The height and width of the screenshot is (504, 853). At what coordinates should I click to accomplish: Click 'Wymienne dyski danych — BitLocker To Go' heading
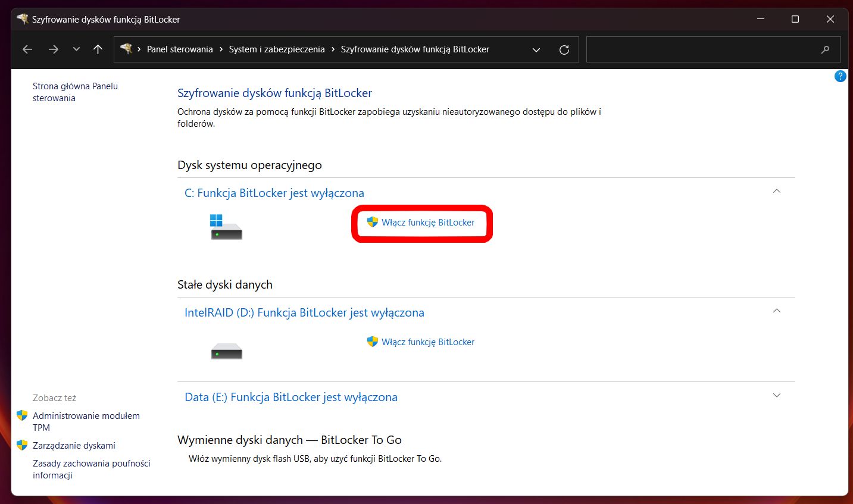(x=289, y=440)
